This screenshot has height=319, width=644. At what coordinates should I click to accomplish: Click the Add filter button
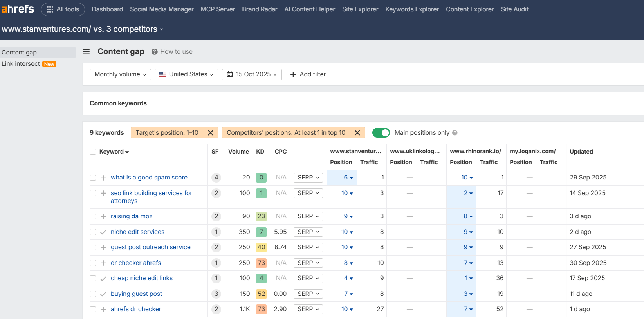(308, 74)
